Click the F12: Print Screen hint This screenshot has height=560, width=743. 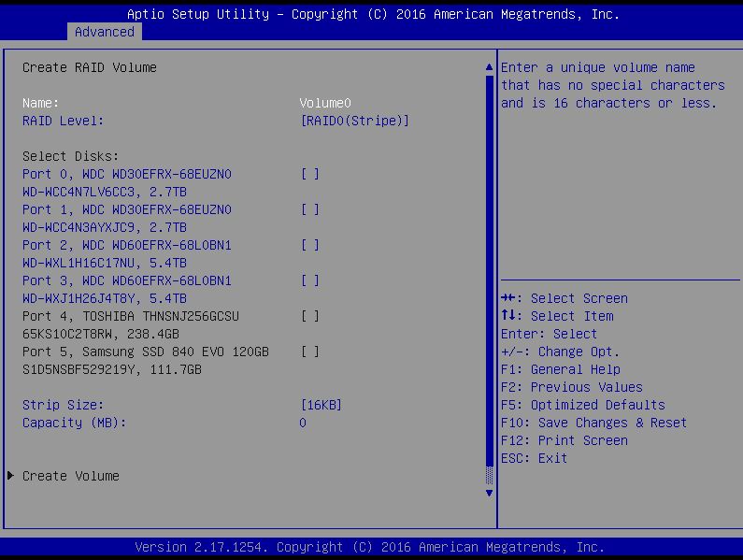[x=564, y=440]
